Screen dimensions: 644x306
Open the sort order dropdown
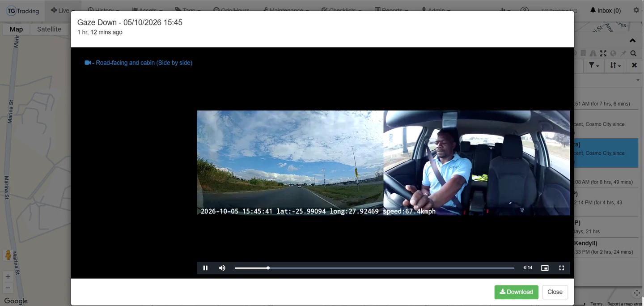pyautogui.click(x=615, y=65)
